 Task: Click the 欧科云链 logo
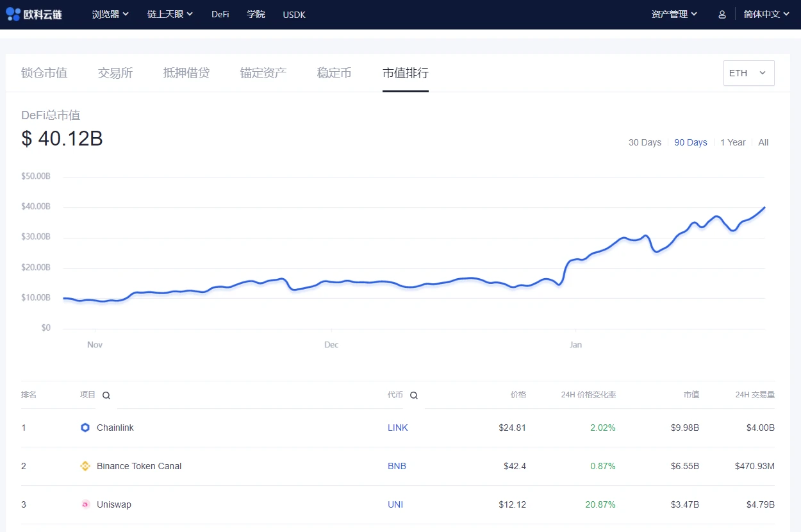pyautogui.click(x=34, y=13)
